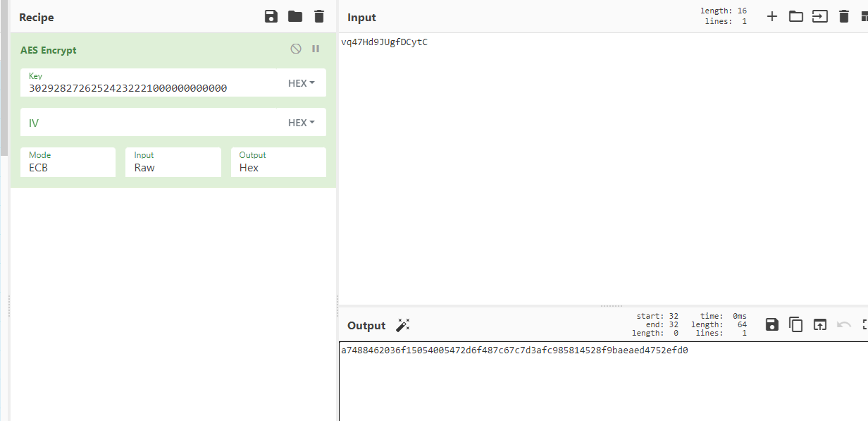Set breakpoint on AES Encrypt operation
Image resolution: width=868 pixels, height=421 pixels.
[x=316, y=49]
